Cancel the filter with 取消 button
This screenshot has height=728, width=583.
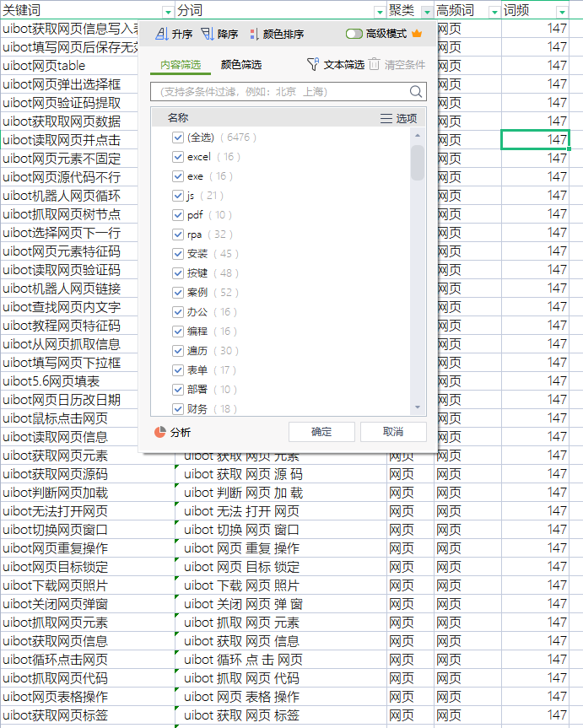(393, 432)
